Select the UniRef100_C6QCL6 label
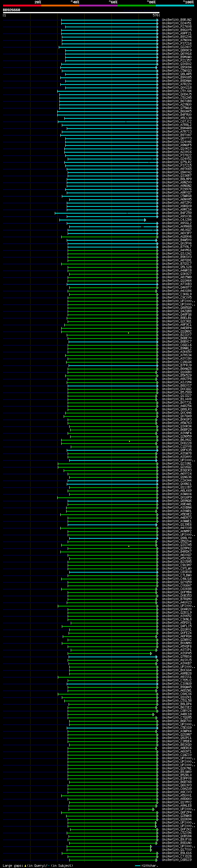 point(177,345)
